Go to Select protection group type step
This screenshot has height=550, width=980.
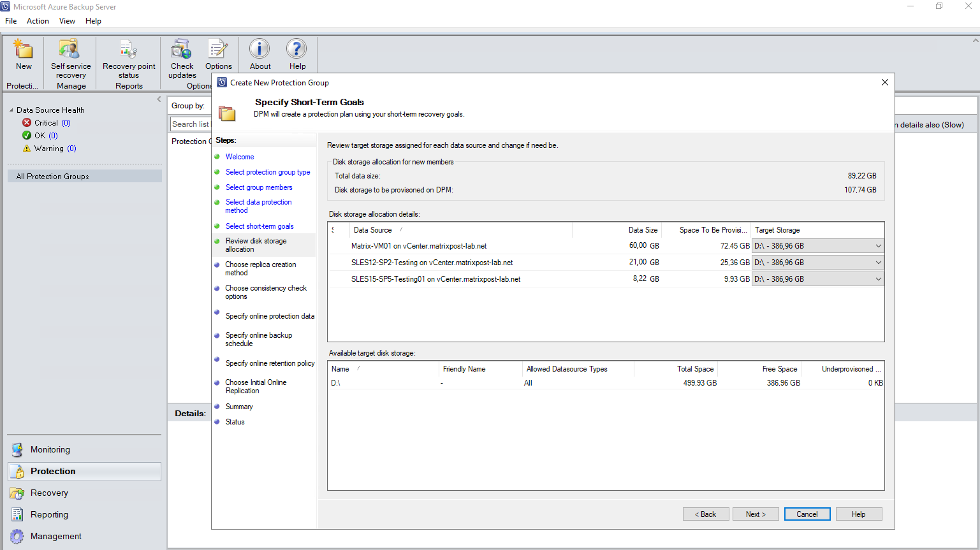tap(268, 172)
